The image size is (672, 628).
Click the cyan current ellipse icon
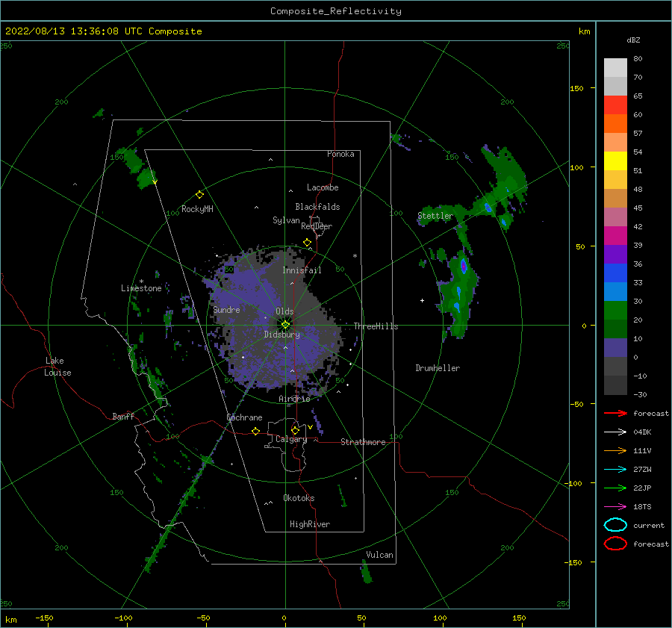pyautogui.click(x=615, y=525)
